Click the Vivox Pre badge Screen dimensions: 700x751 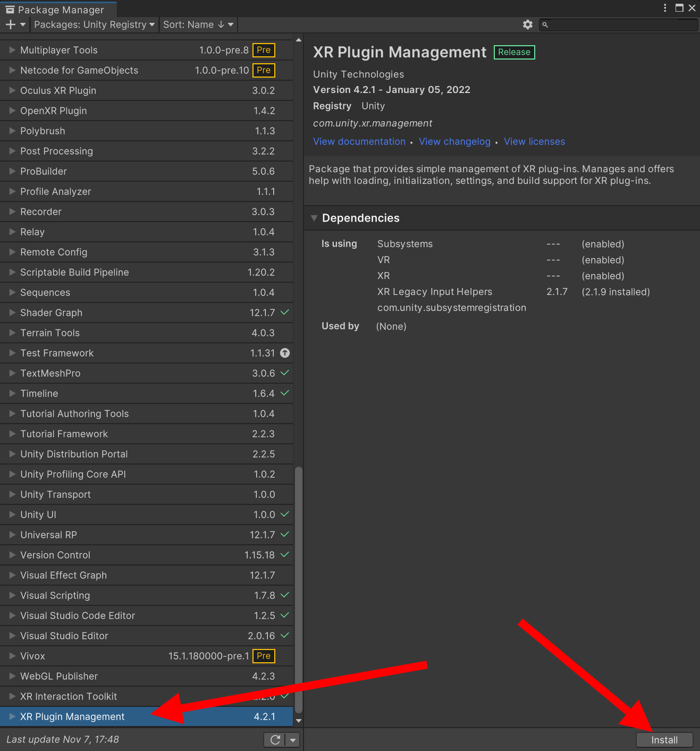(x=264, y=656)
